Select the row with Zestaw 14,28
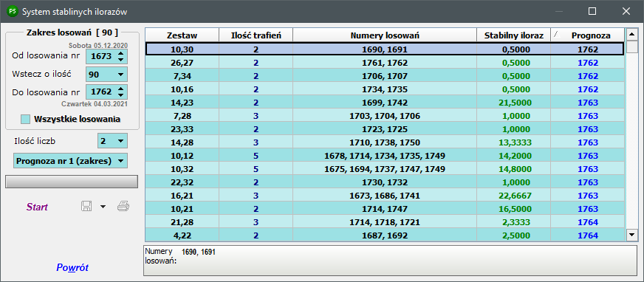 (x=385, y=142)
